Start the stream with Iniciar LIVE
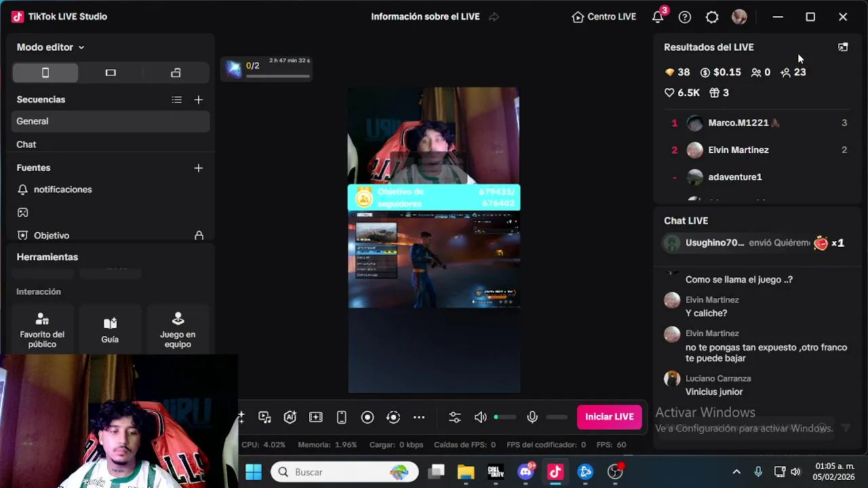Viewport: 868px width, 488px height. [x=610, y=417]
